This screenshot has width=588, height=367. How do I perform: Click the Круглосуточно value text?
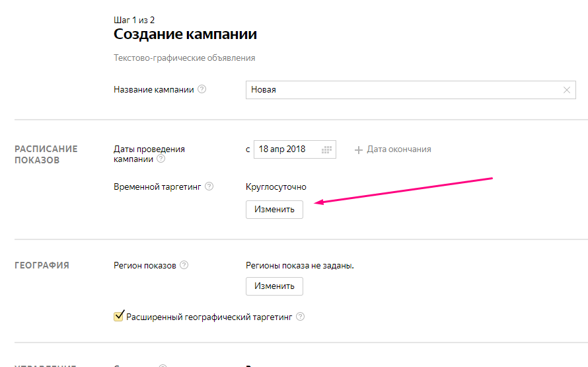coord(276,187)
